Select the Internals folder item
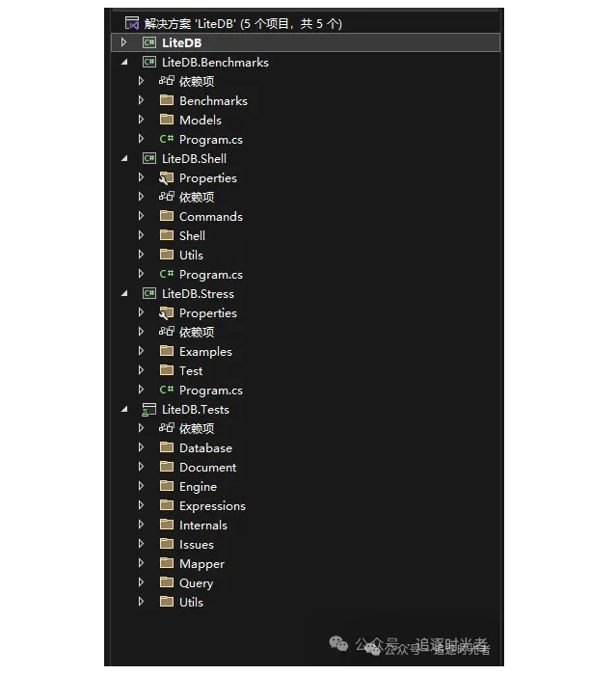 point(202,525)
